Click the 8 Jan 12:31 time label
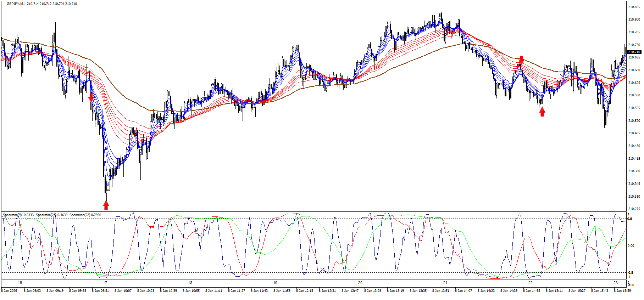Image resolution: width=644 pixels, height=300 pixels. click(327, 291)
